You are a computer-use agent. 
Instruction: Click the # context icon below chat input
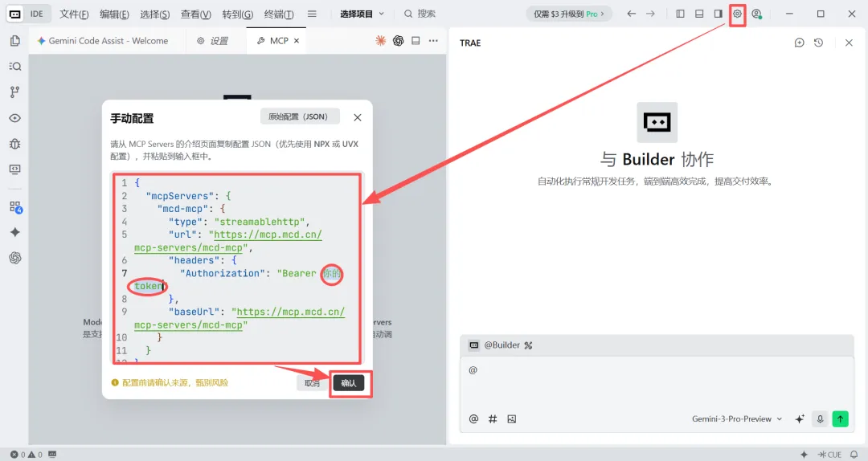493,419
